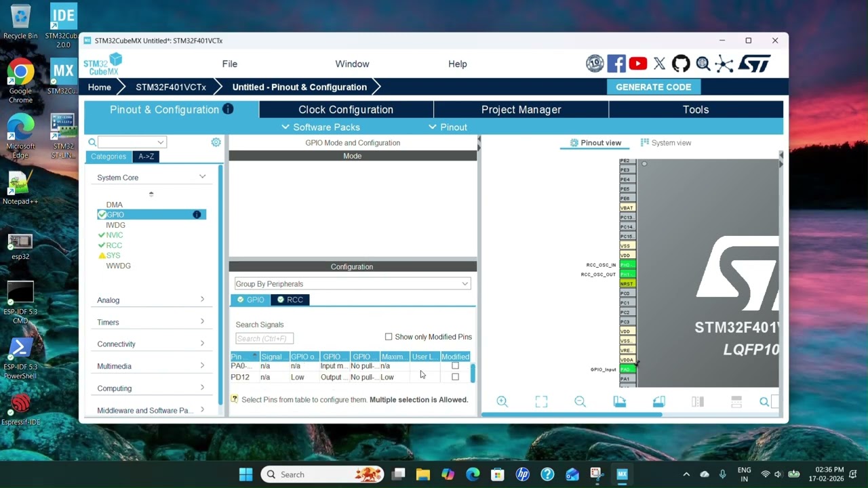The image size is (868, 488).
Task: Expand the Multimedia category
Action: (151, 366)
